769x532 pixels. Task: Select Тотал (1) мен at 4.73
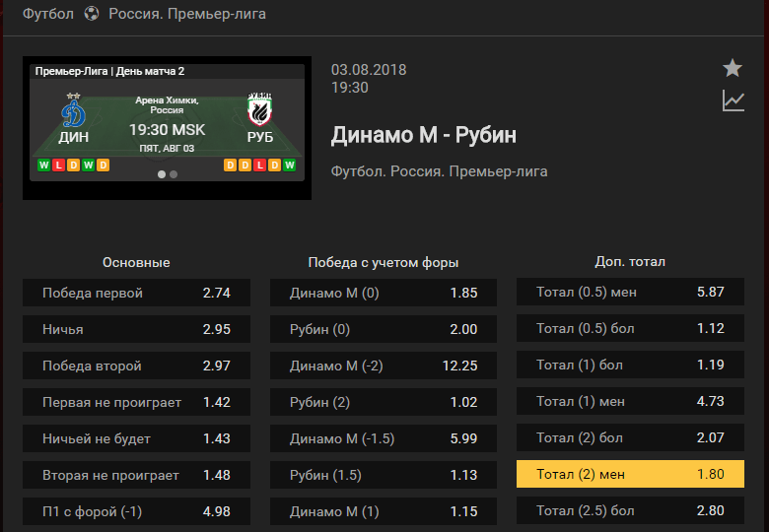[630, 401]
